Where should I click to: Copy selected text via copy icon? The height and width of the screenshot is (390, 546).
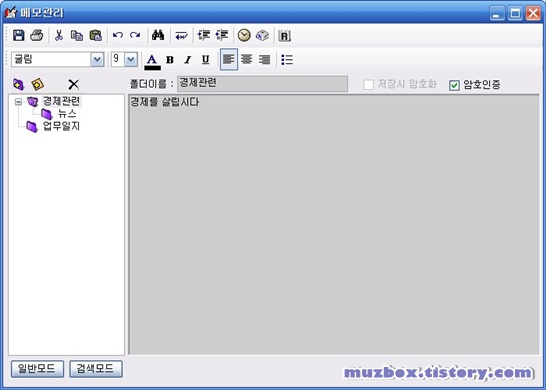[x=77, y=36]
